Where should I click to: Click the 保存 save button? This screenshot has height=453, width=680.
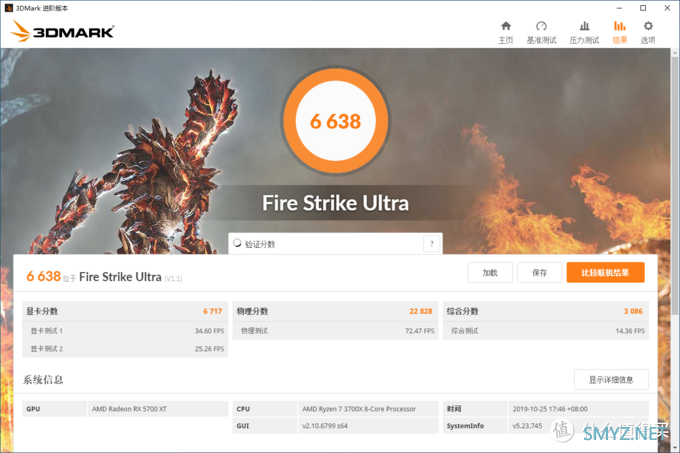539,273
